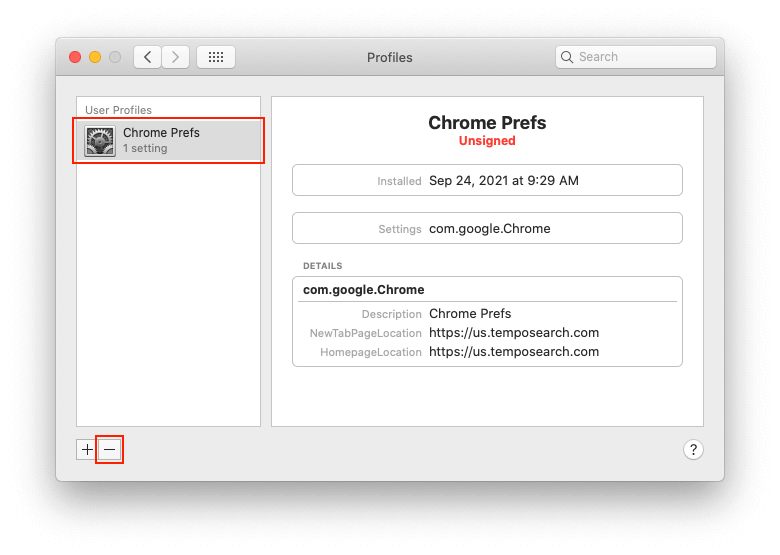Click the Search field
The image size is (780, 555).
click(636, 57)
